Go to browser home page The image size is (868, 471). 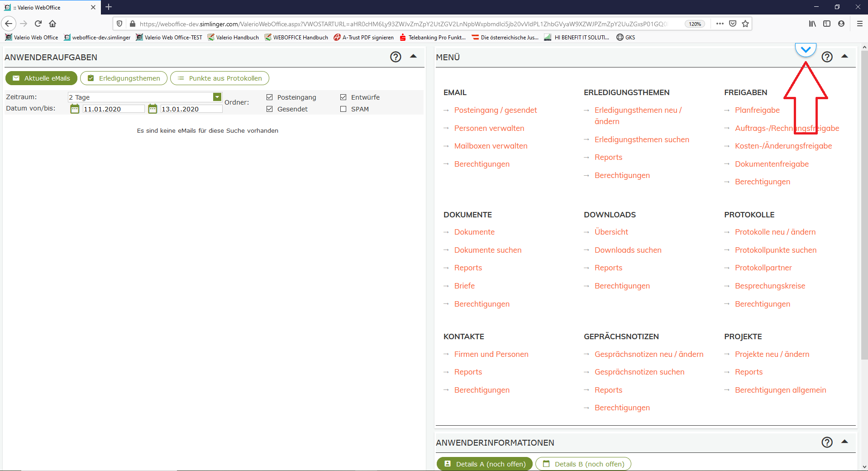52,24
